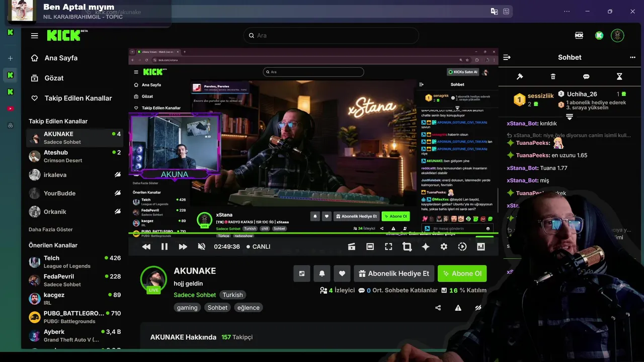Open Orkanik channel in sidebar
The image size is (644, 362).
75,212
